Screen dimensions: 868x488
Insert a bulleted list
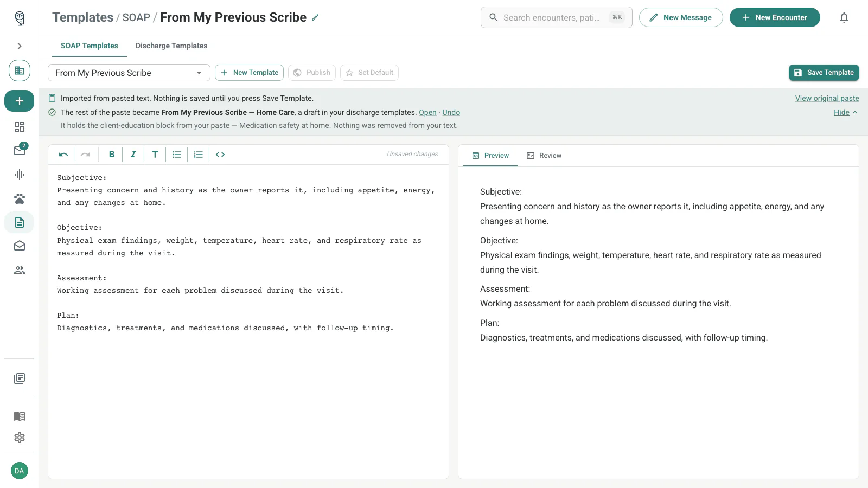click(x=177, y=155)
